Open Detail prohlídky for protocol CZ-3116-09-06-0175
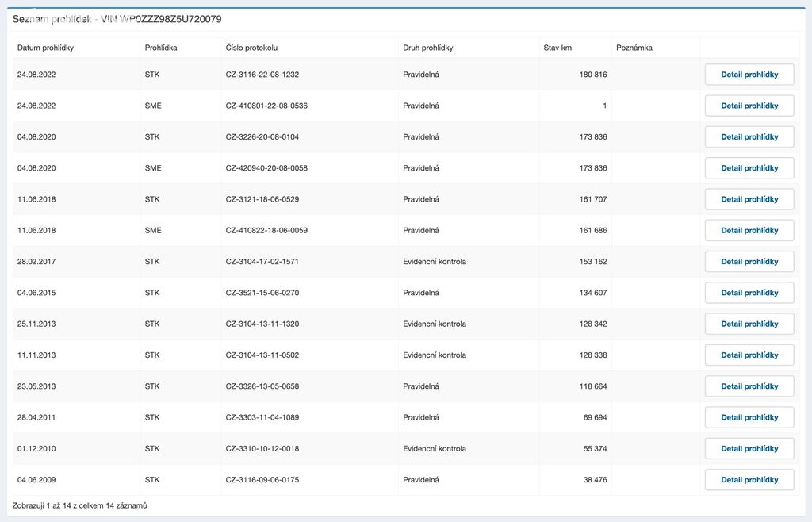This screenshot has width=812, height=522. pos(749,479)
